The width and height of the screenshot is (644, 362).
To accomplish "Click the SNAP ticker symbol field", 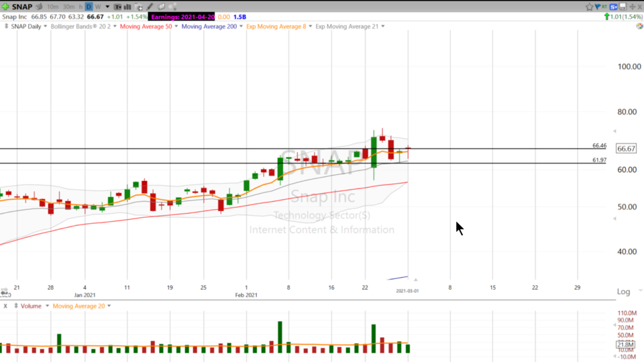I will tap(21, 7).
